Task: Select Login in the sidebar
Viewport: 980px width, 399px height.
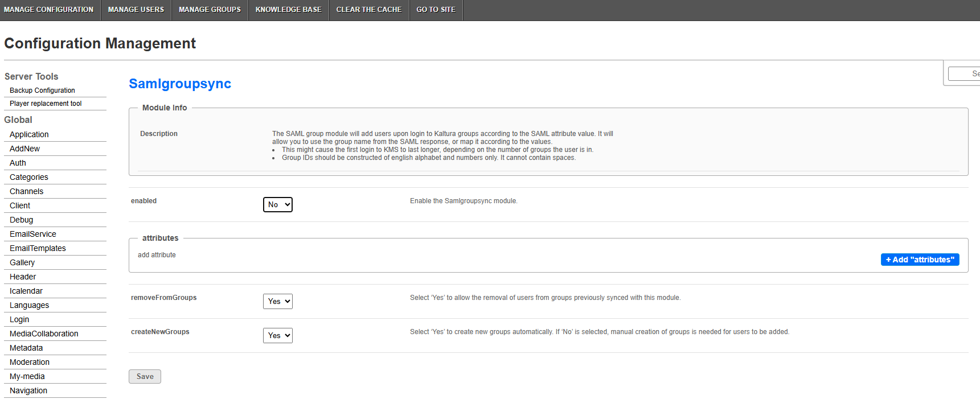Action: tap(19, 319)
